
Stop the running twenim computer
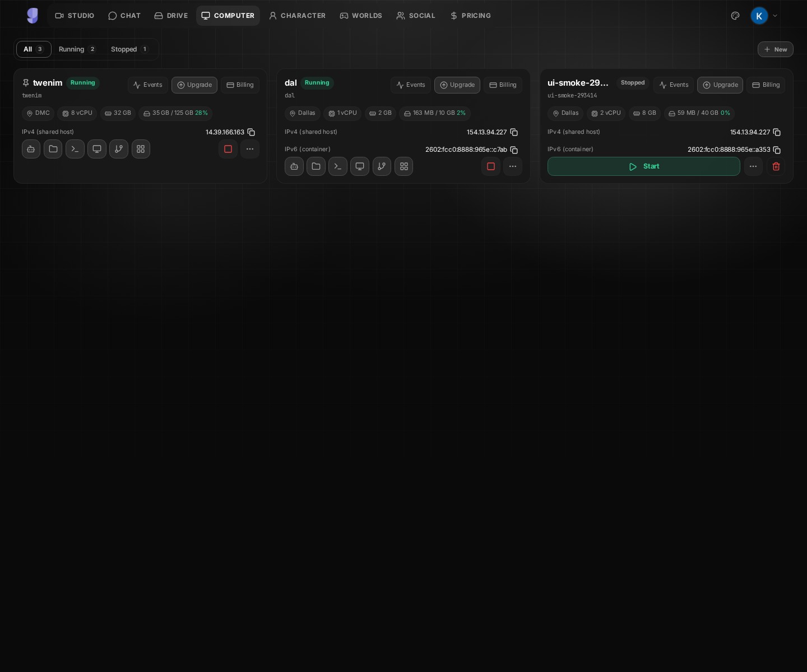click(x=228, y=149)
